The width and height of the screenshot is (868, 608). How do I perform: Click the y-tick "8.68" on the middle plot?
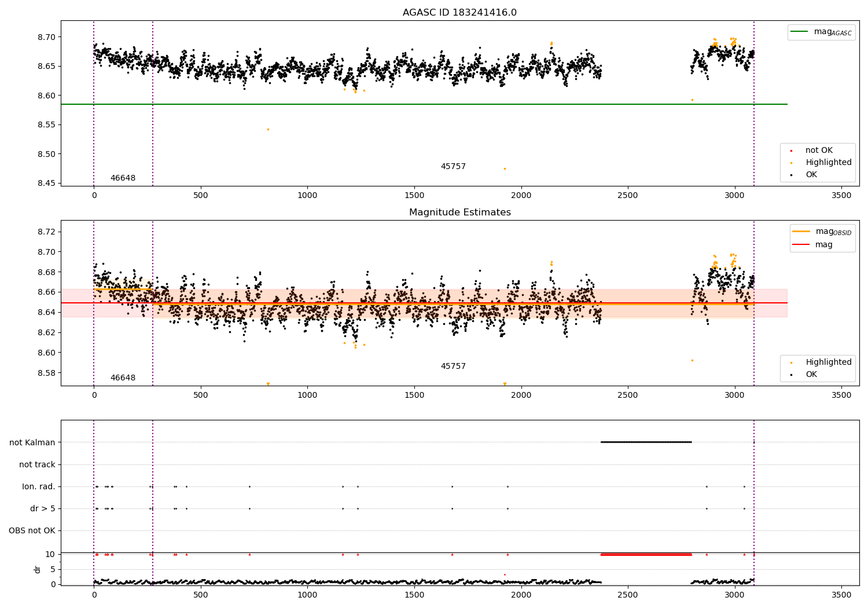[45, 272]
